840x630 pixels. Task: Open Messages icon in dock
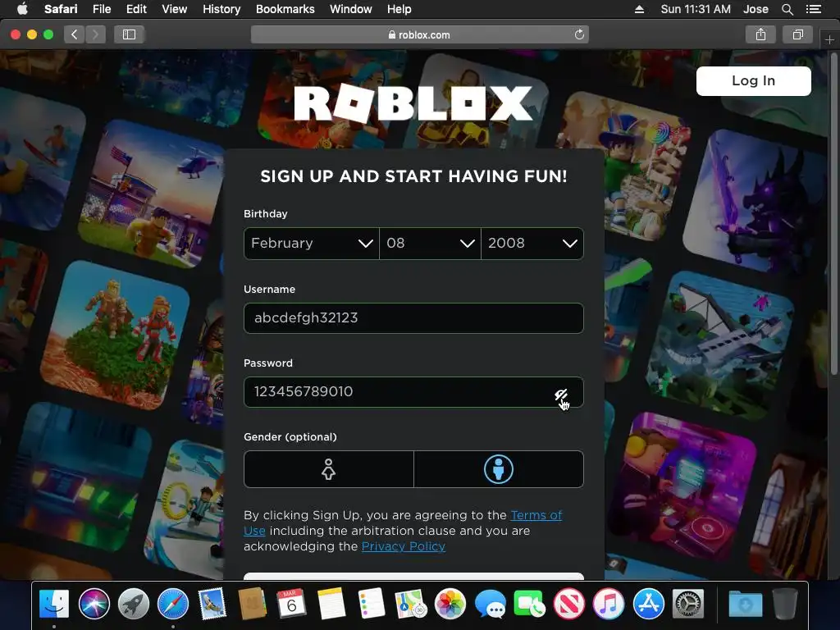coord(490,604)
